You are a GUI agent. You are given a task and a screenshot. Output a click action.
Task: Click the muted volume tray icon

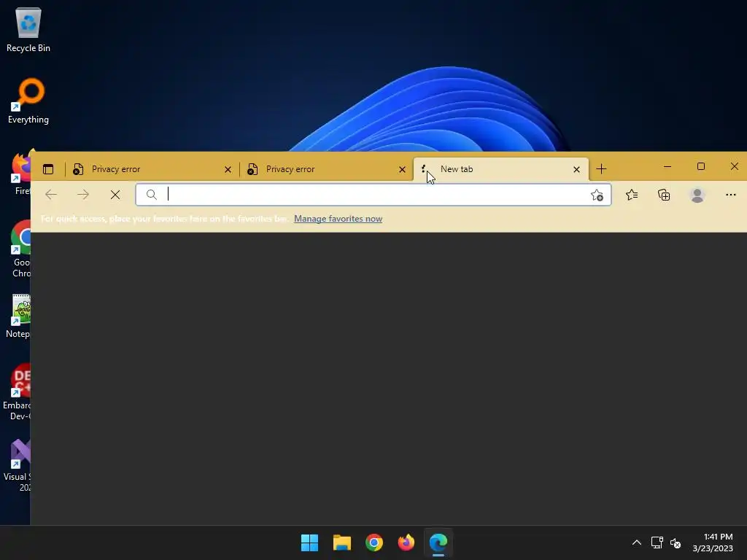[x=676, y=542]
